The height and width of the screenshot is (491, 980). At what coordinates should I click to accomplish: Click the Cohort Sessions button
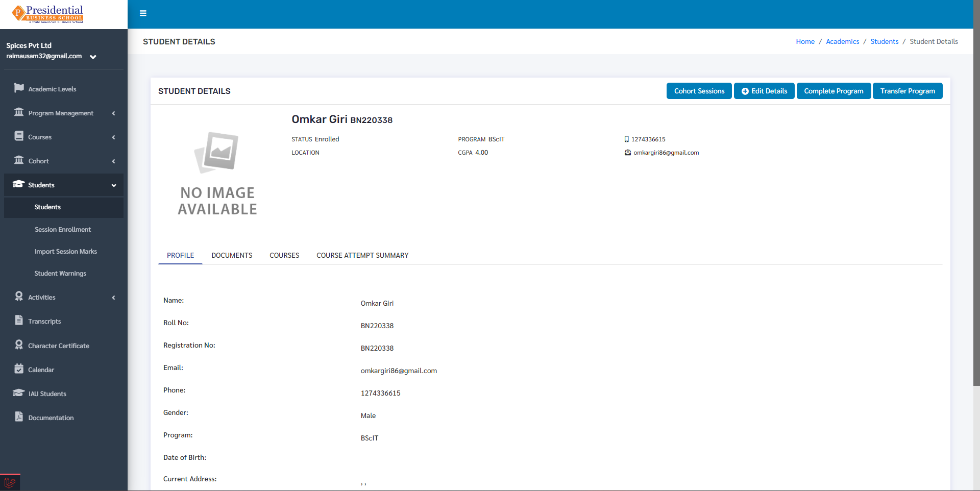pos(699,91)
